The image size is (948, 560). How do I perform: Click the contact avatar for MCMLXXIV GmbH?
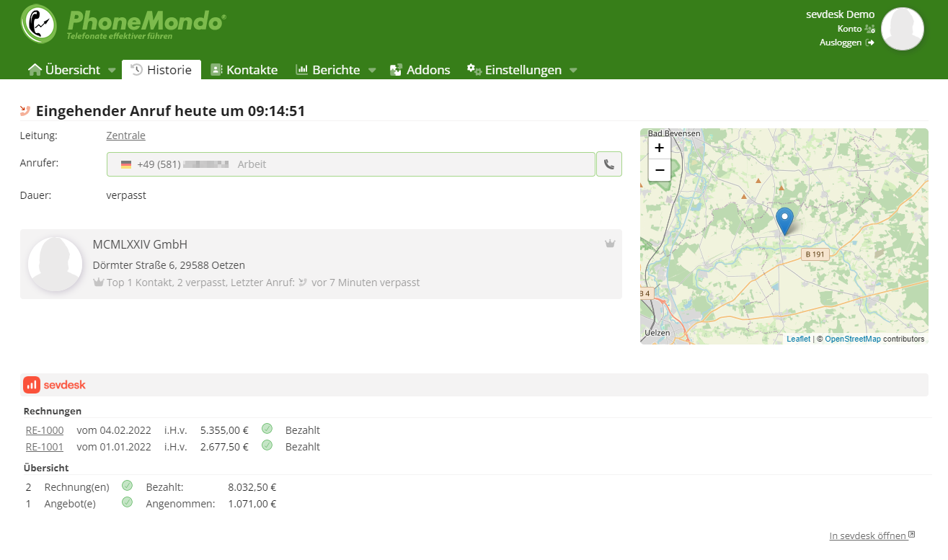55,264
